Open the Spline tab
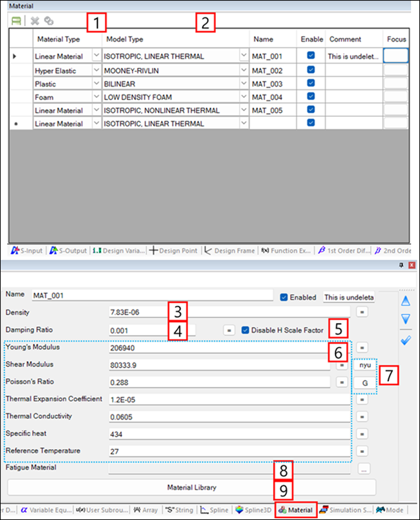Viewport: 420px width, 520px height. [215, 510]
